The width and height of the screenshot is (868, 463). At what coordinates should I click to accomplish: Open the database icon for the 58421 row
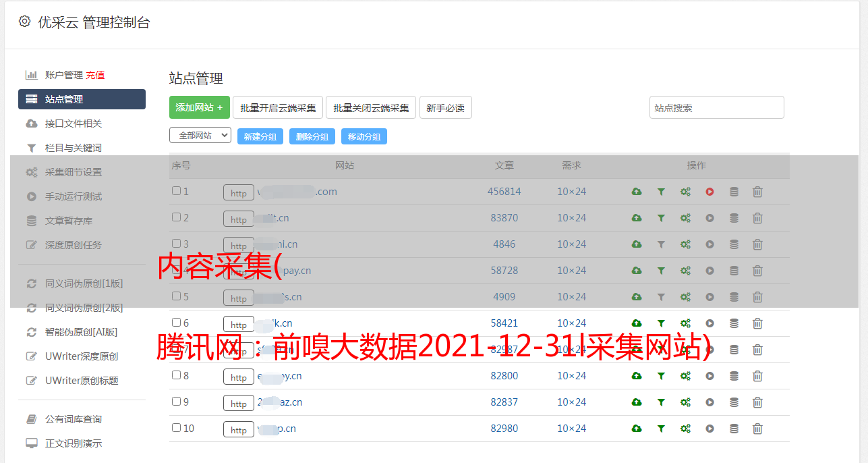[734, 323]
